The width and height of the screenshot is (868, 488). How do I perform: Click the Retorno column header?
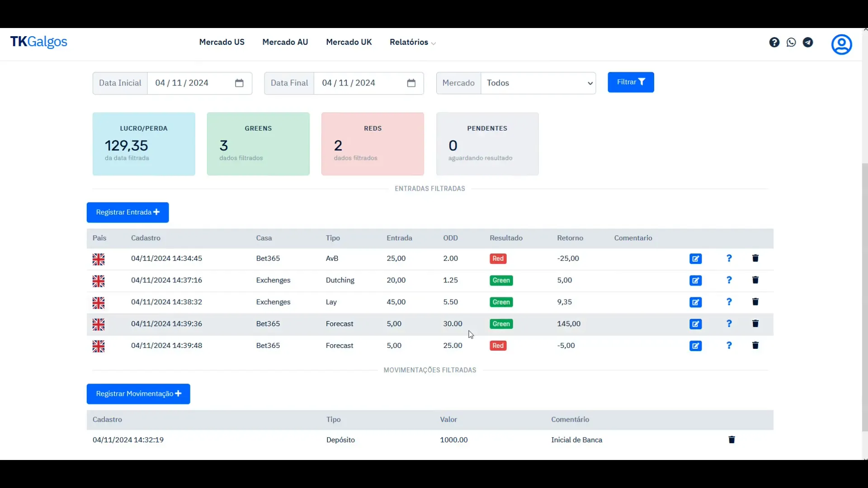coord(570,238)
